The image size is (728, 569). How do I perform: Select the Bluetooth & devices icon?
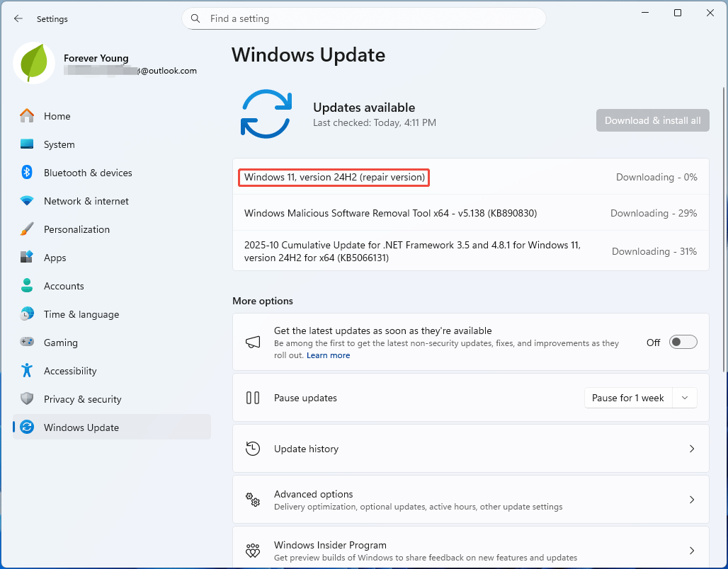pyautogui.click(x=27, y=173)
